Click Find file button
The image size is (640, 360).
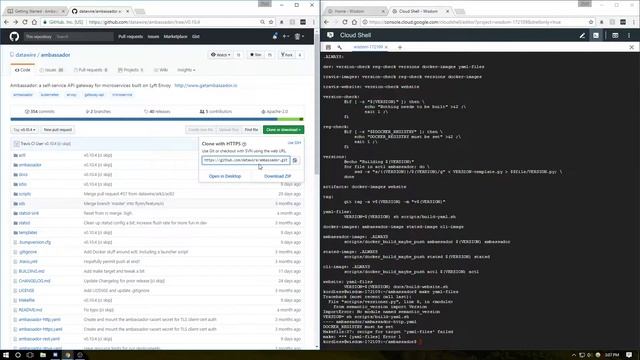point(251,130)
